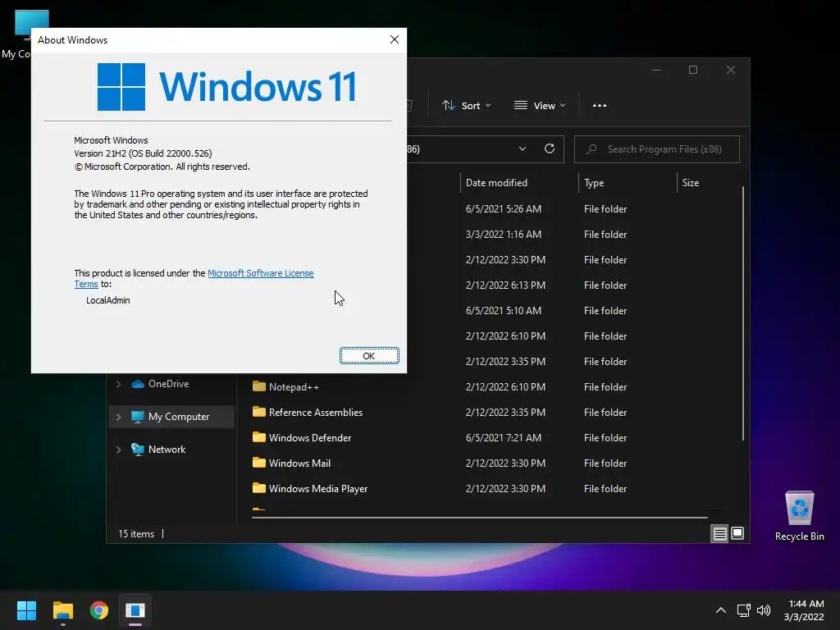Open the network status tray icon
The height and width of the screenshot is (630, 840).
(743, 610)
